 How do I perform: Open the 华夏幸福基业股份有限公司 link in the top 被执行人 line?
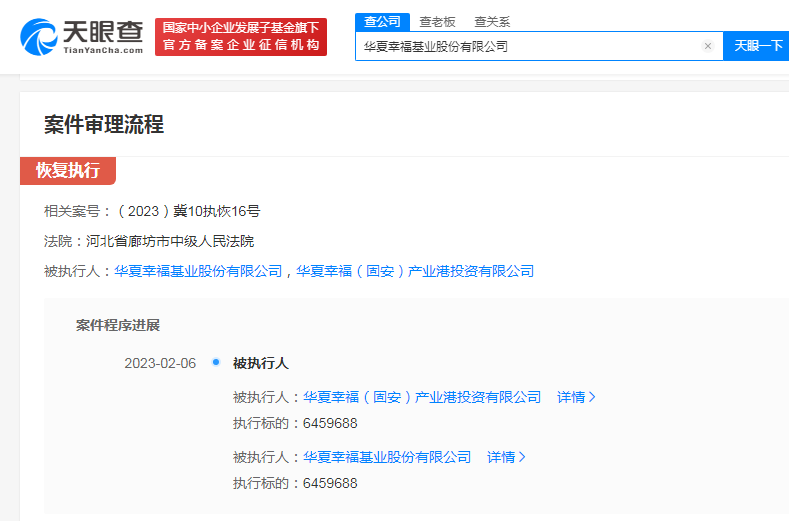coord(198,271)
